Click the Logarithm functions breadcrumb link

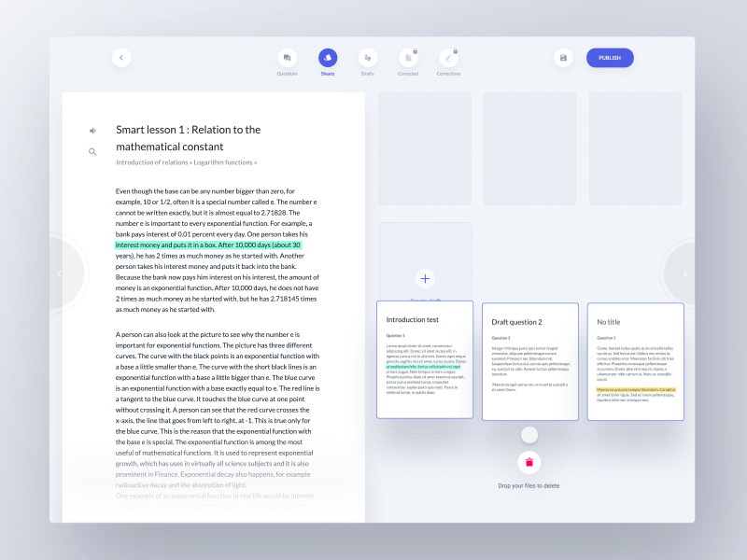pyautogui.click(x=225, y=162)
